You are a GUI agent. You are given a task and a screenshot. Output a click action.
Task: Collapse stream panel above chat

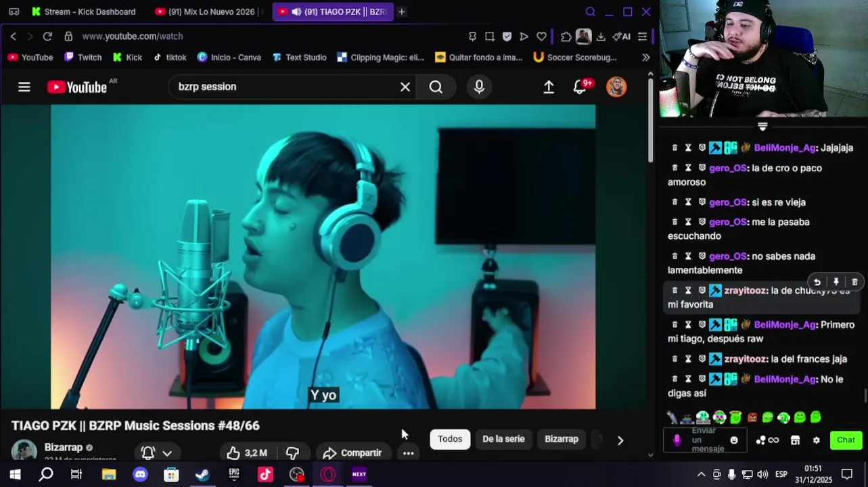coord(762,126)
